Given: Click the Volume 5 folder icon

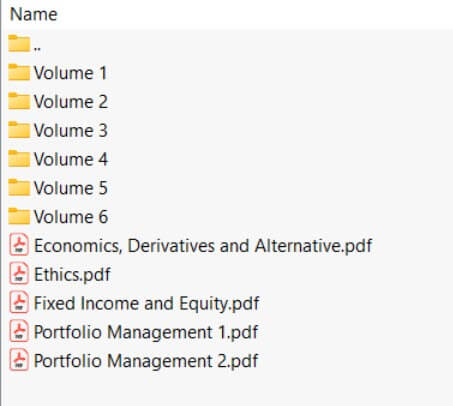Looking at the screenshot, I should (19, 187).
